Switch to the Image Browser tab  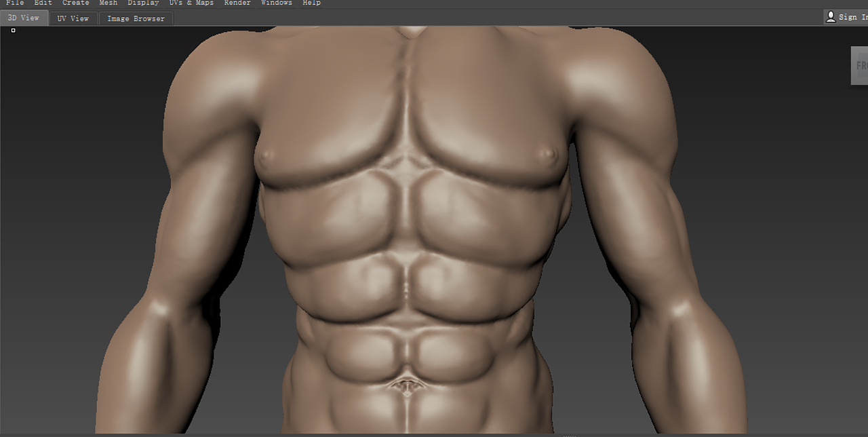coord(136,18)
